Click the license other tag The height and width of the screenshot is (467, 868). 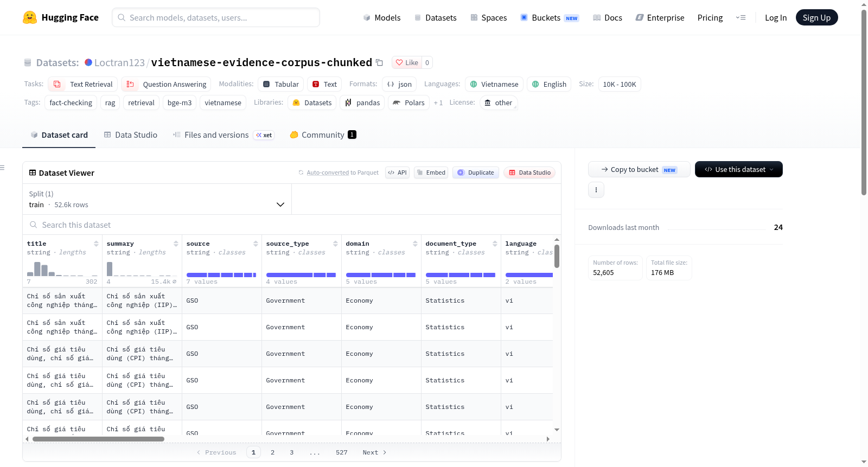pyautogui.click(x=499, y=103)
